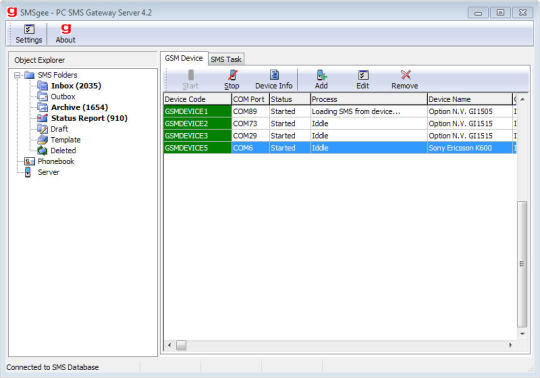Viewport: 540px width, 378px height.
Task: Switch to the GSM Device tab
Action: 184,58
